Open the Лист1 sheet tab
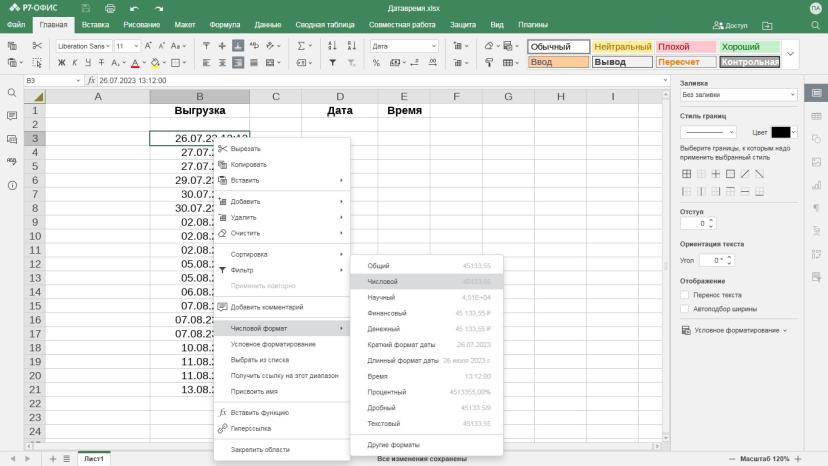828x466 pixels. [x=94, y=459]
